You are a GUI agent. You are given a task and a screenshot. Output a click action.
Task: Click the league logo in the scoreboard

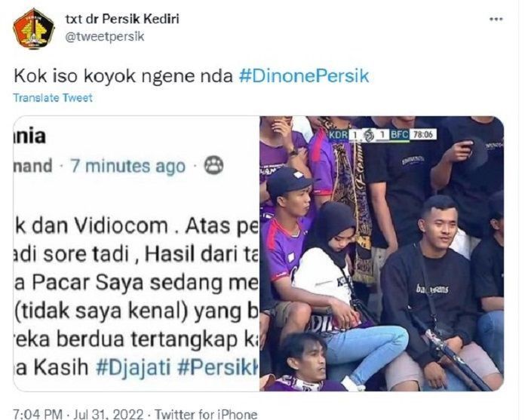click(x=369, y=135)
